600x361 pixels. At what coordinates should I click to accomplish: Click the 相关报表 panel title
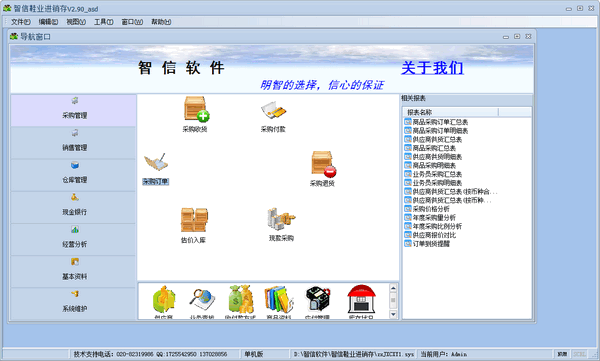[x=413, y=98]
